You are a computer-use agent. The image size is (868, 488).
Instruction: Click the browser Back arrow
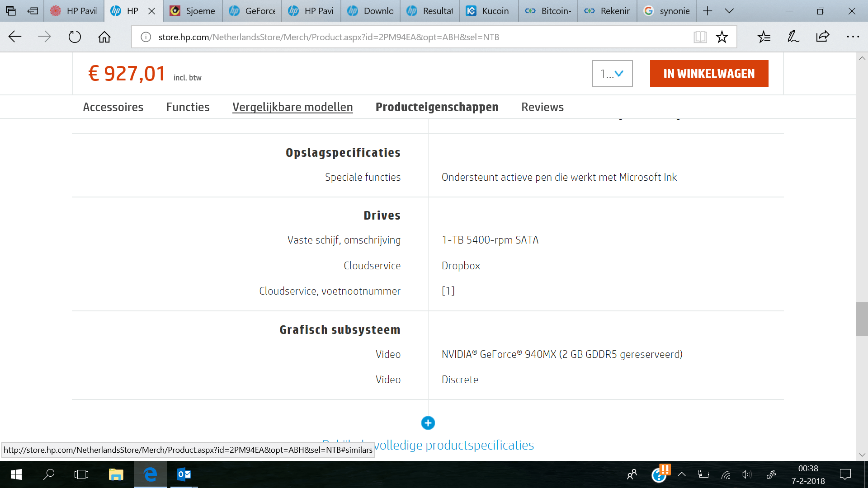(x=15, y=37)
